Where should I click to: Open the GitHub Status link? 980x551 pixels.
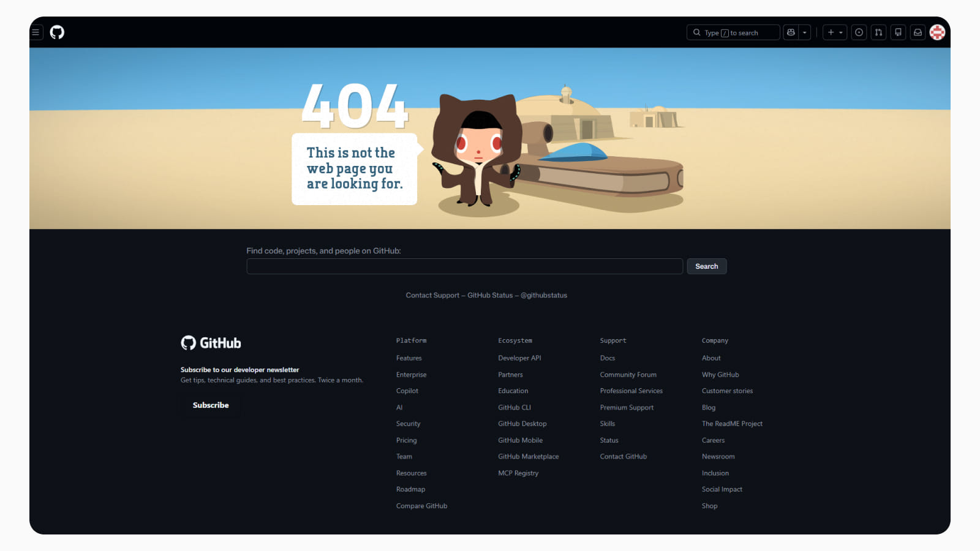pos(489,295)
